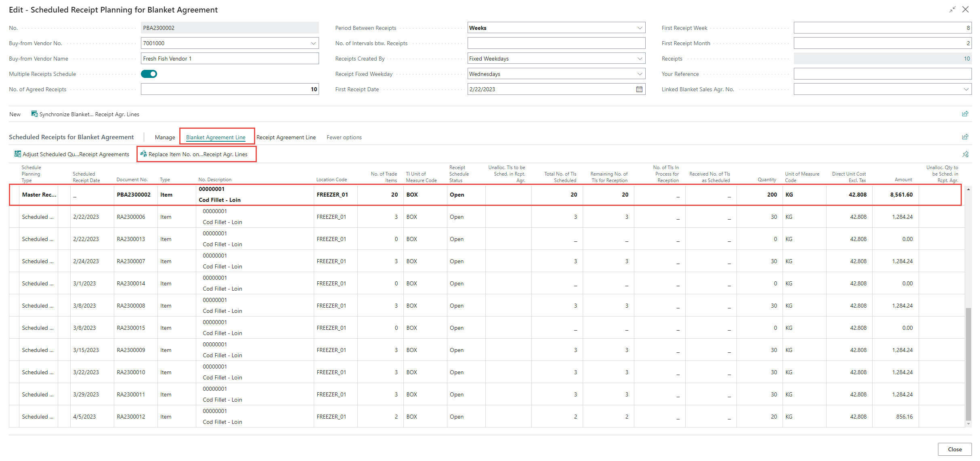
Task: Expand the Period Between Receipts dropdown
Action: (x=640, y=28)
